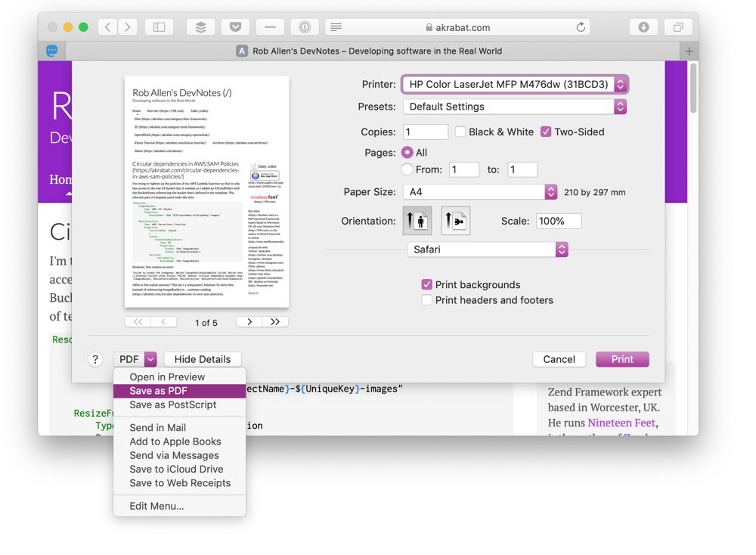
Task: Click the Print button
Action: point(622,359)
